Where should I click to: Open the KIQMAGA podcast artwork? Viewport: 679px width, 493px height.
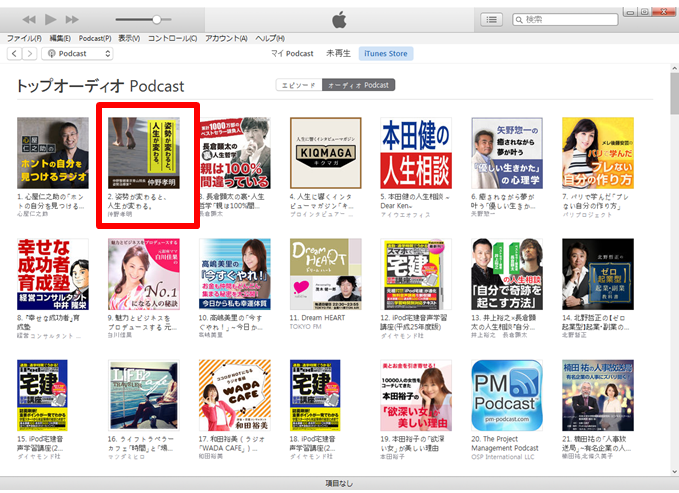[x=326, y=153]
